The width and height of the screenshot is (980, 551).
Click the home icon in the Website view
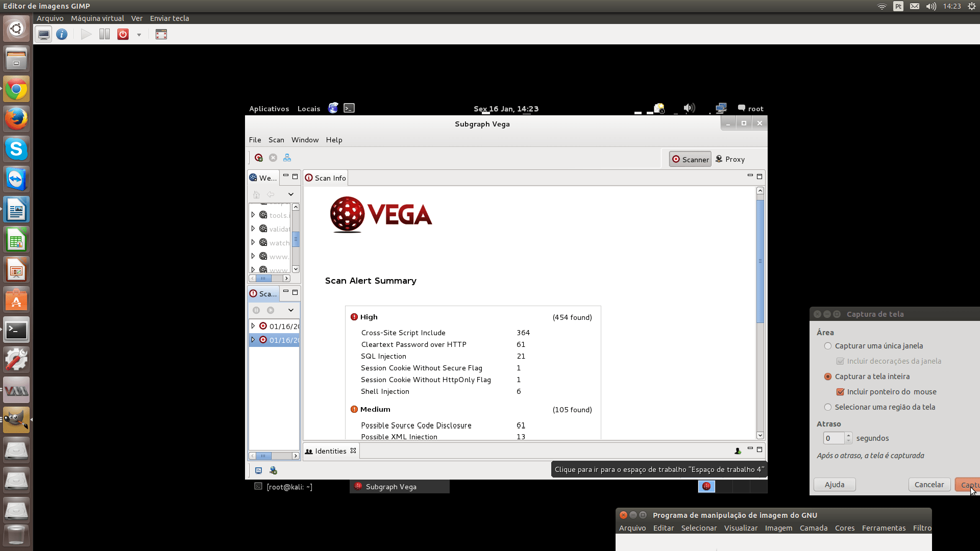[256, 194]
